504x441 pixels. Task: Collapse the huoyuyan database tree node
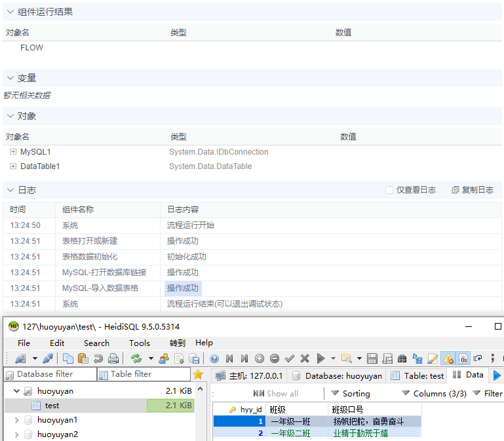coord(16,391)
